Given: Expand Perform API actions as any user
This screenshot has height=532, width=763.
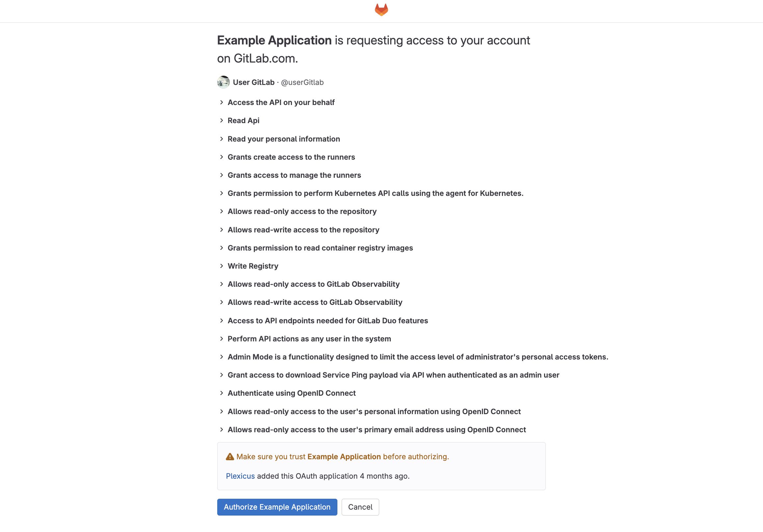Looking at the screenshot, I should point(222,339).
